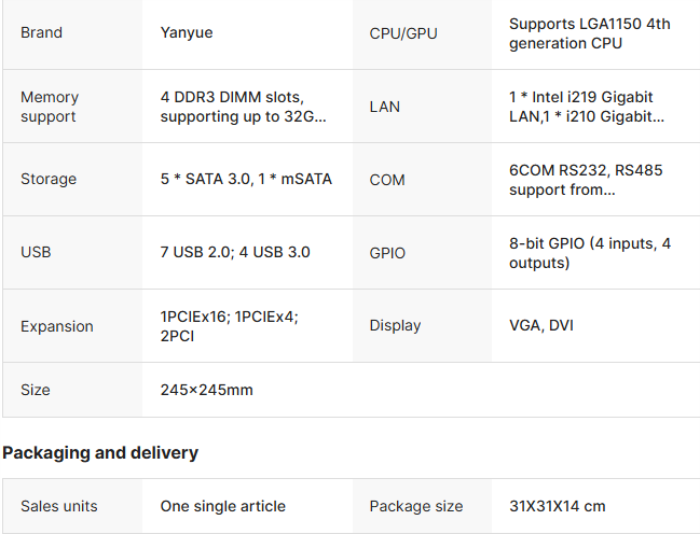The image size is (700, 534).
Task: Select the One single article value
Action: 222,507
